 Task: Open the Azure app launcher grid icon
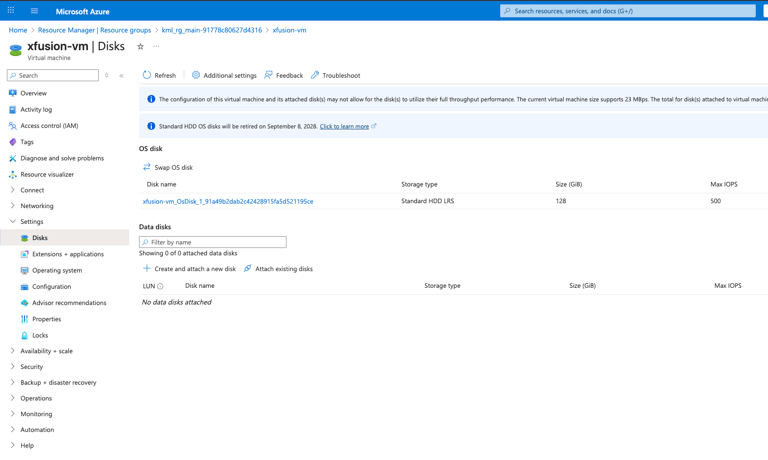click(x=11, y=10)
